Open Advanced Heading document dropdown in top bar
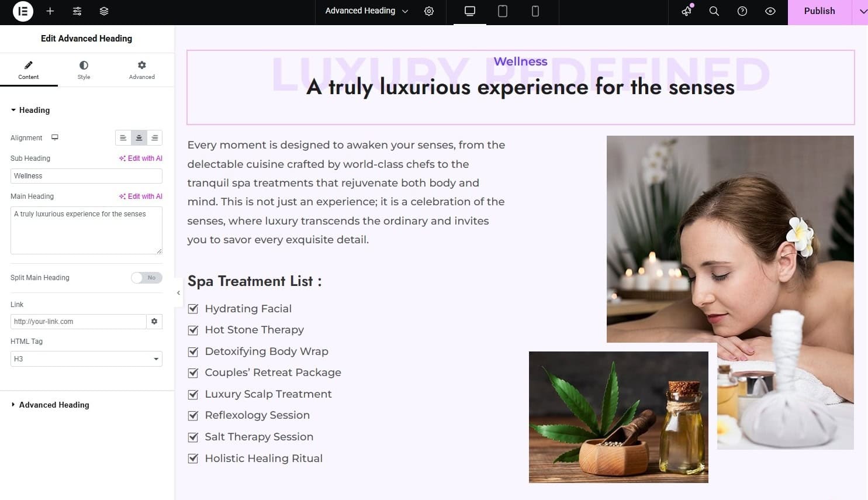The height and width of the screenshot is (500, 868). pos(367,11)
